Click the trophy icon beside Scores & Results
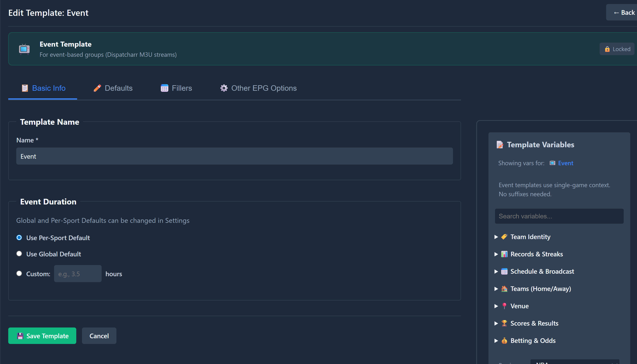 tap(504, 323)
